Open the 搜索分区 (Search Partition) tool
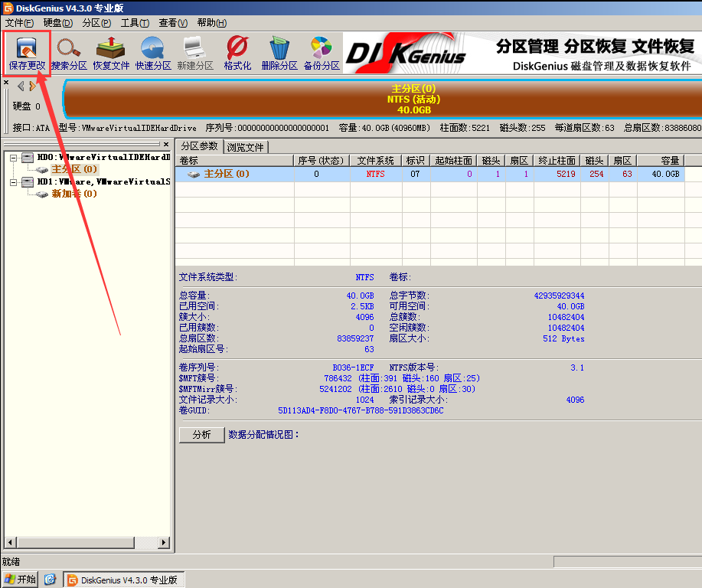 click(x=69, y=53)
